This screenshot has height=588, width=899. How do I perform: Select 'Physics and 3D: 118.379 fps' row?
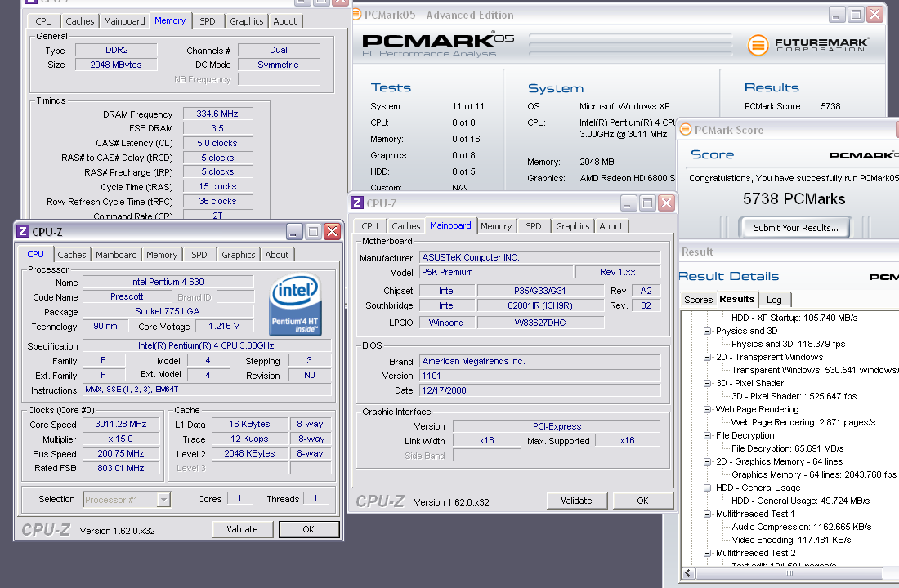[789, 344]
